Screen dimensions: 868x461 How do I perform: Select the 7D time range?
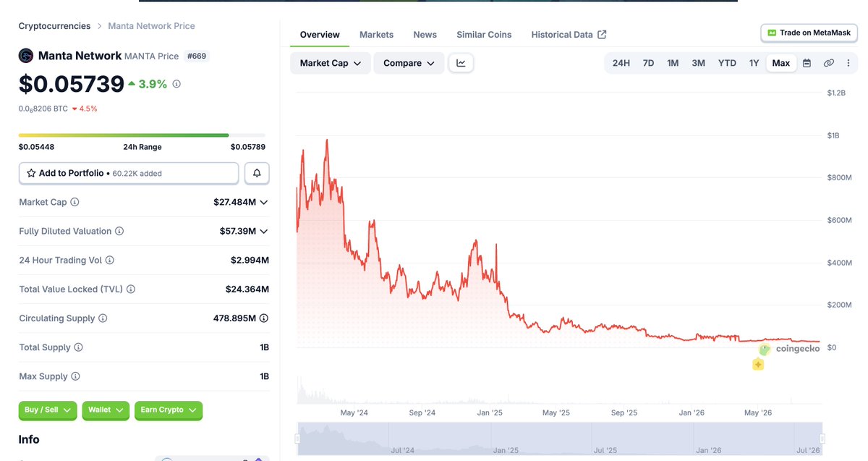click(648, 63)
